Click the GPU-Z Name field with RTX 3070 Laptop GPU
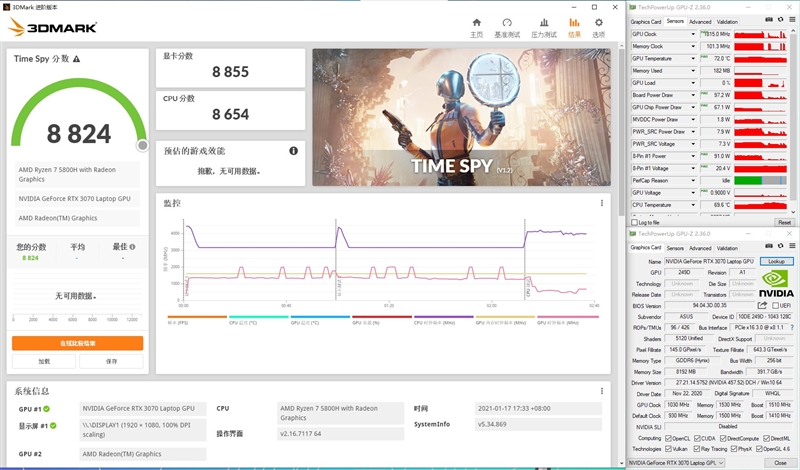Viewport: 800px width, 470px height. pyautogui.click(x=709, y=261)
